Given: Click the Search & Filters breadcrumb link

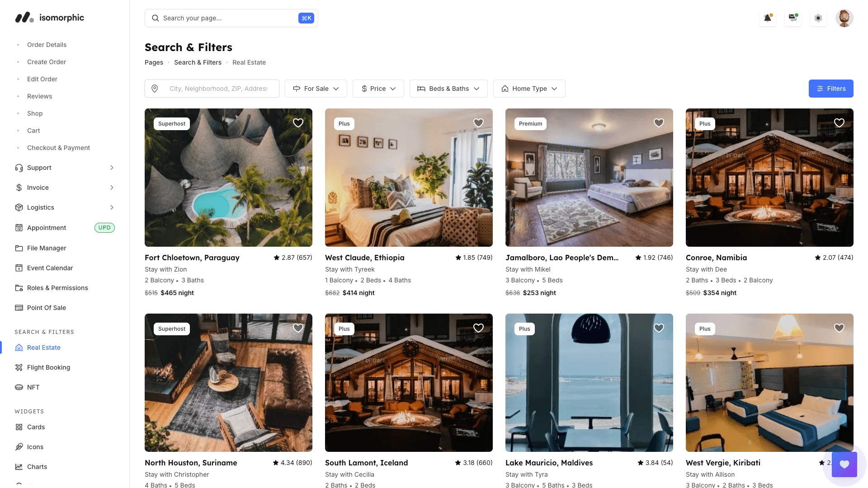Looking at the screenshot, I should click(198, 62).
